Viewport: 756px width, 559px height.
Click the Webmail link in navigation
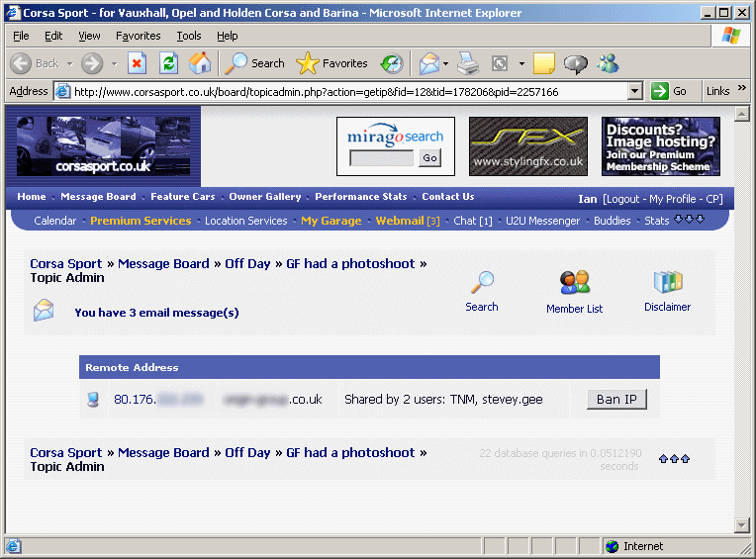(x=400, y=221)
